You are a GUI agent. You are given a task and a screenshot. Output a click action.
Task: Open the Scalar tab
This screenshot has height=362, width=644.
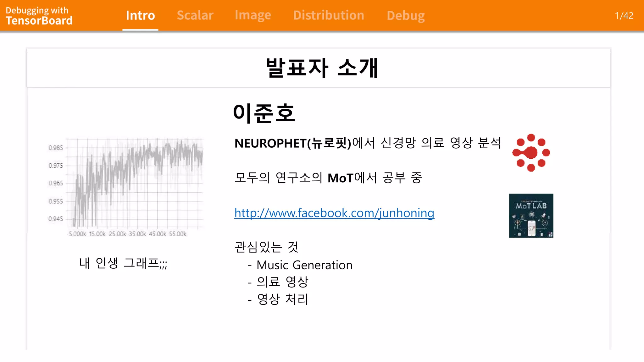click(x=195, y=15)
